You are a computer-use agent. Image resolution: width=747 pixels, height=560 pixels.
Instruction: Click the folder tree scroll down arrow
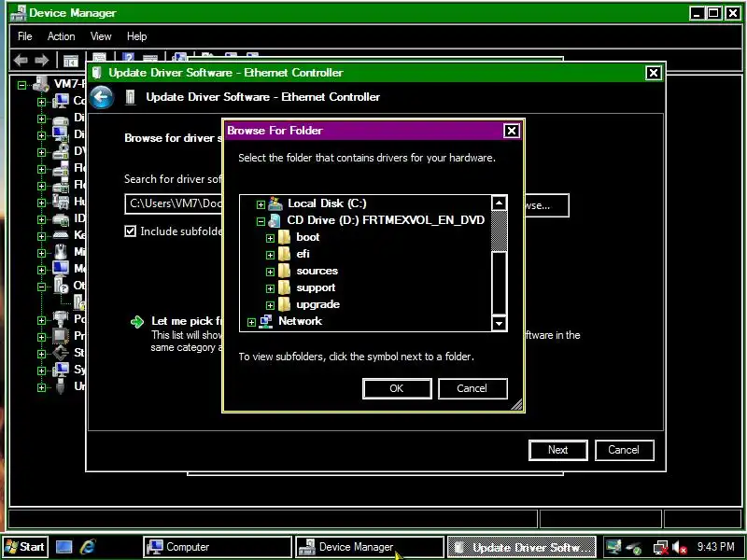click(x=499, y=323)
